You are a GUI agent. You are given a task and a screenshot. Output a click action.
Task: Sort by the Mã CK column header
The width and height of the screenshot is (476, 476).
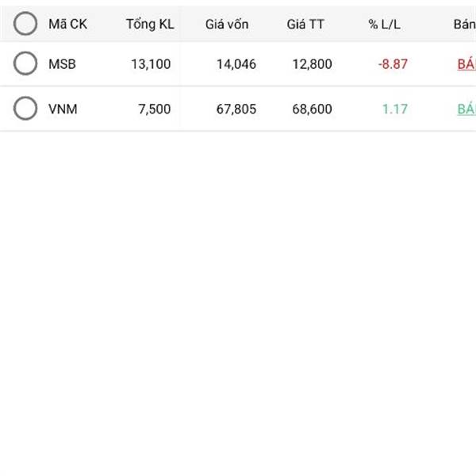[67, 24]
